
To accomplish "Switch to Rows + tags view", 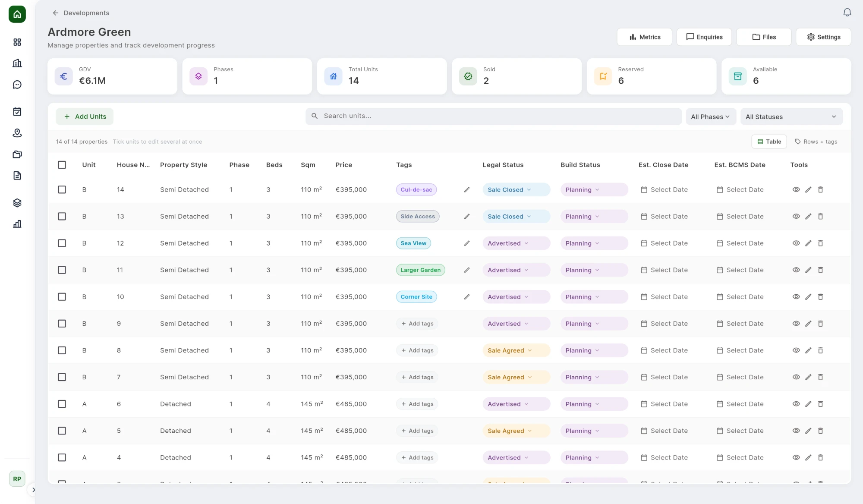I will [x=816, y=142].
